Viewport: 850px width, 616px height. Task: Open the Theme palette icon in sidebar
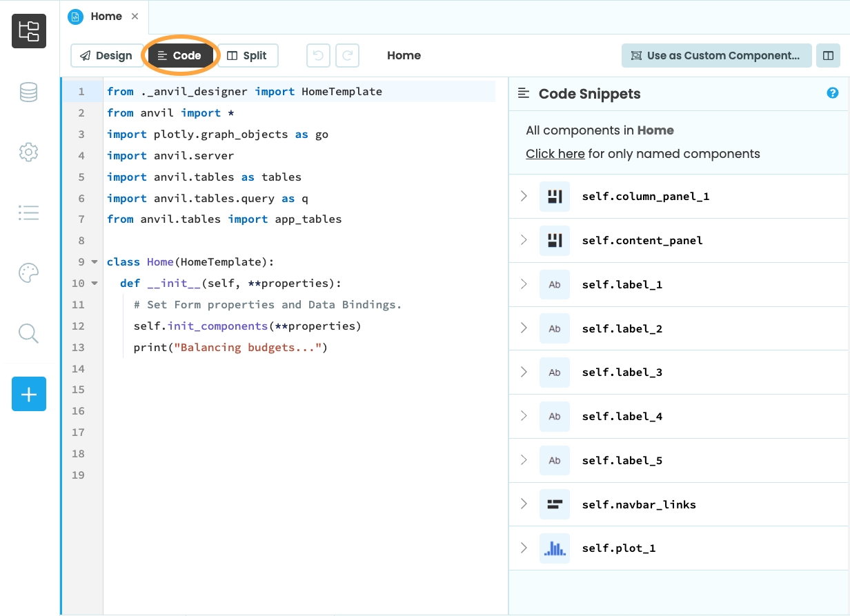[x=28, y=272]
